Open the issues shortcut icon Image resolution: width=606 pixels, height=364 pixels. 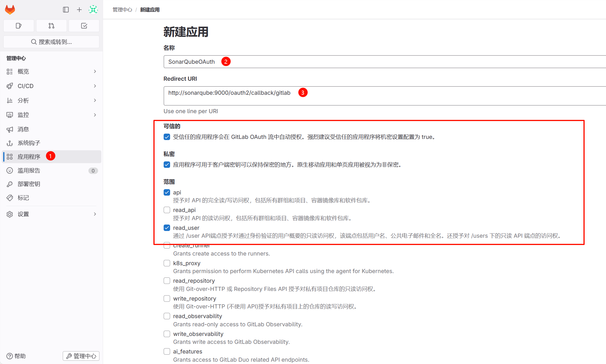click(19, 26)
